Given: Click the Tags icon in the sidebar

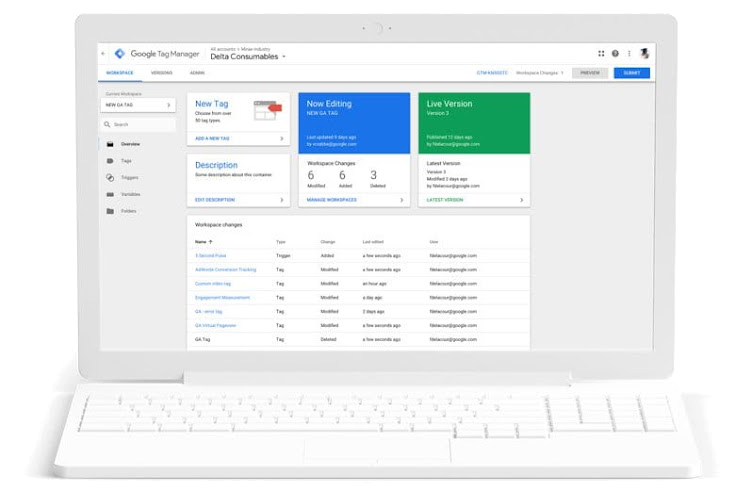Looking at the screenshot, I should pyautogui.click(x=110, y=161).
